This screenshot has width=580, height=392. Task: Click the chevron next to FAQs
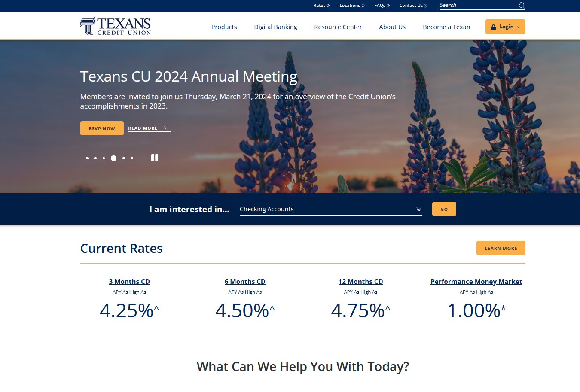tap(388, 6)
